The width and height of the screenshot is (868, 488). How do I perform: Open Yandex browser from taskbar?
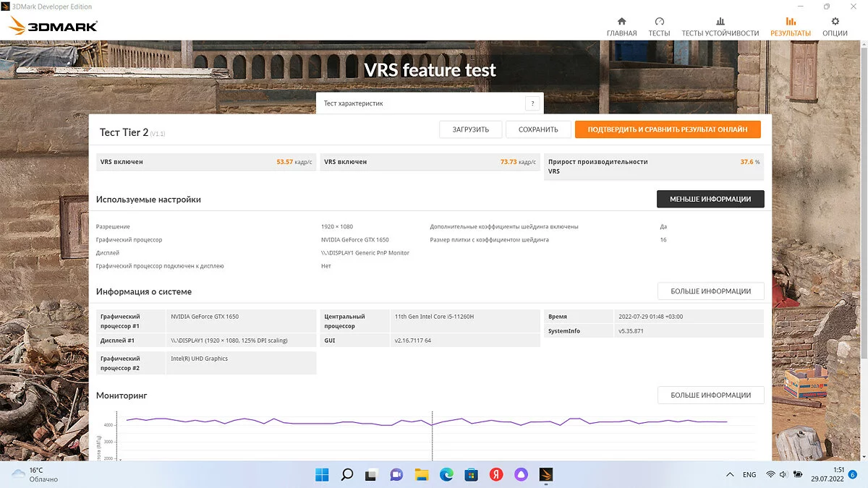pyautogui.click(x=496, y=474)
